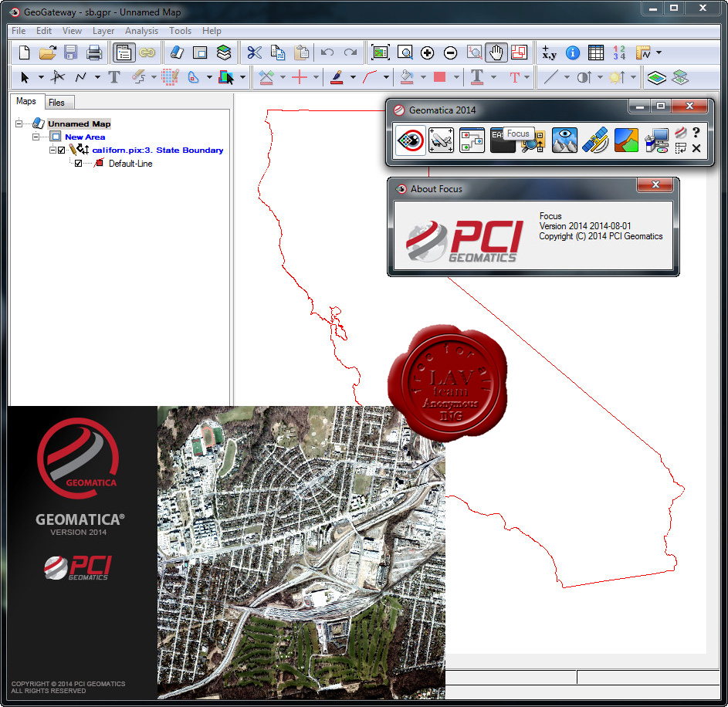
Task: Click the colored 1234 numeric values icon
Action: 619,53
